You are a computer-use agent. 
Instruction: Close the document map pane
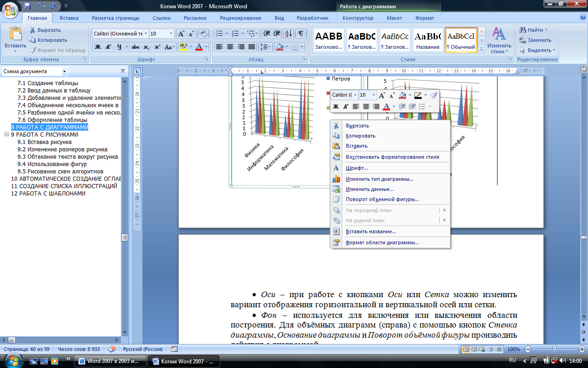tap(123, 71)
